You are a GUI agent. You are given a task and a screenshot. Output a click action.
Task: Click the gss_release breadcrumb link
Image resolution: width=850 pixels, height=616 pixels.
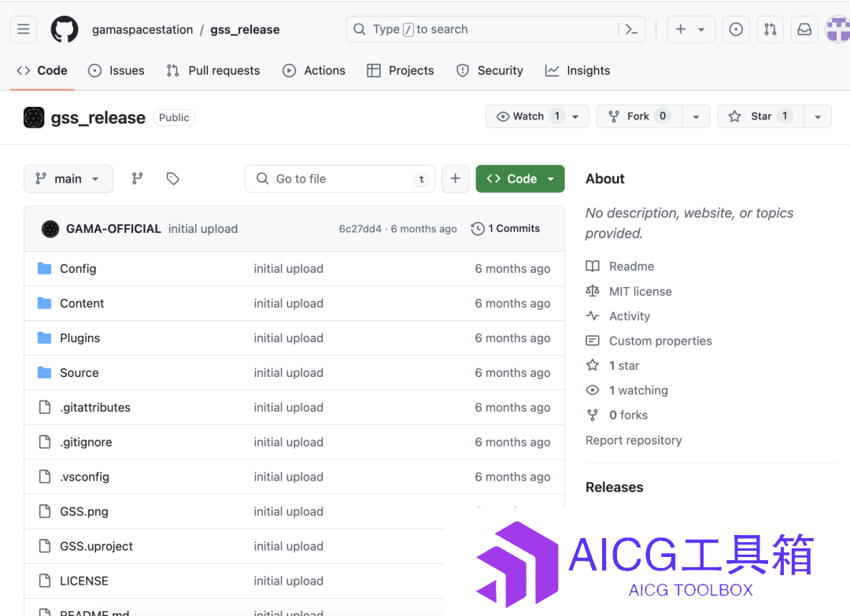(x=245, y=30)
